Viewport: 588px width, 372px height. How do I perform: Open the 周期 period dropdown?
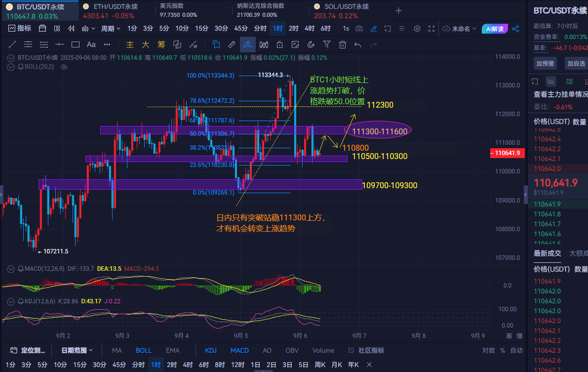tap(111, 29)
